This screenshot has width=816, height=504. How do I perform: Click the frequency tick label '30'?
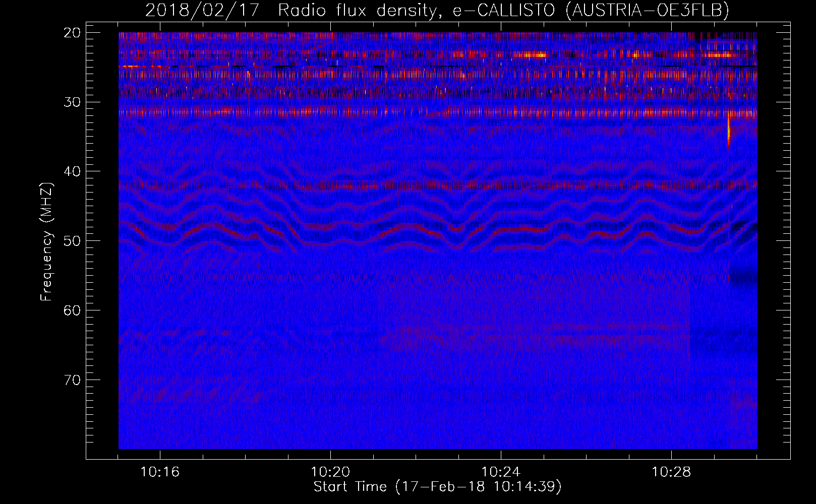(x=72, y=102)
